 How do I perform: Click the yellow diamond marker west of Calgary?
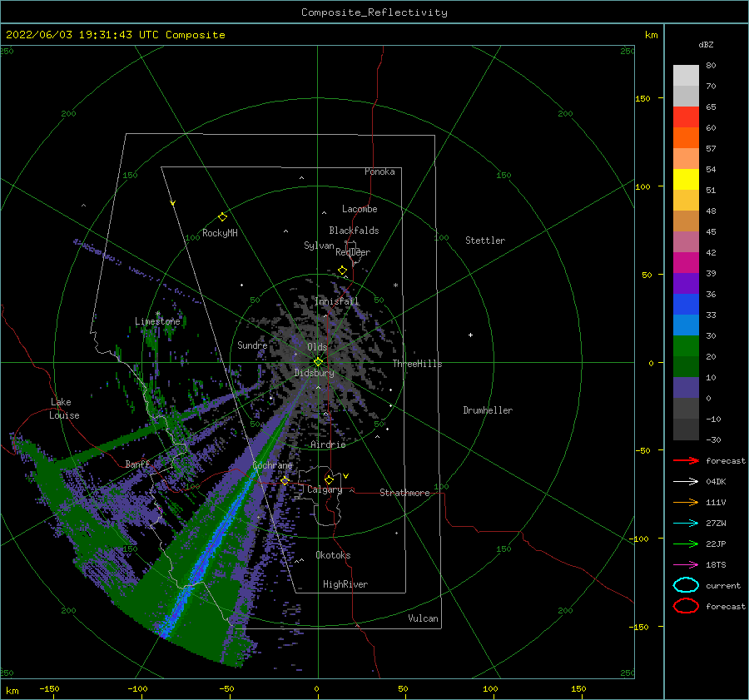coord(285,480)
